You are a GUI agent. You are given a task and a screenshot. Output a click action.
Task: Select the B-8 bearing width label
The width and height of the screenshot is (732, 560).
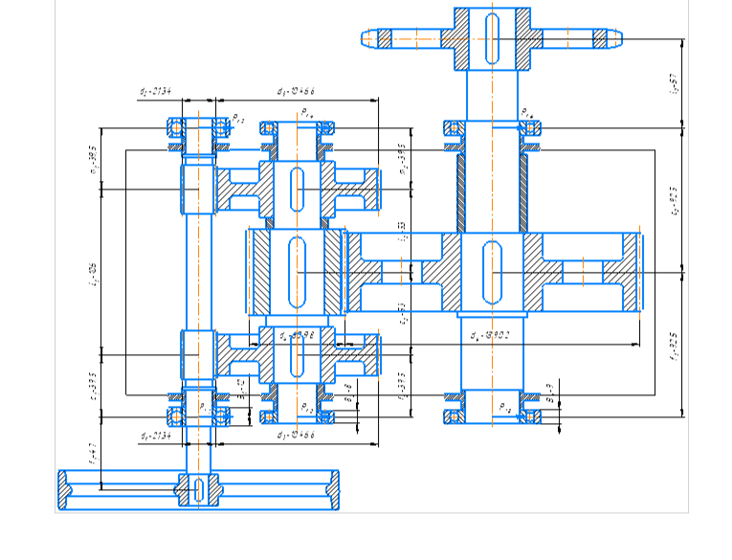point(348,393)
